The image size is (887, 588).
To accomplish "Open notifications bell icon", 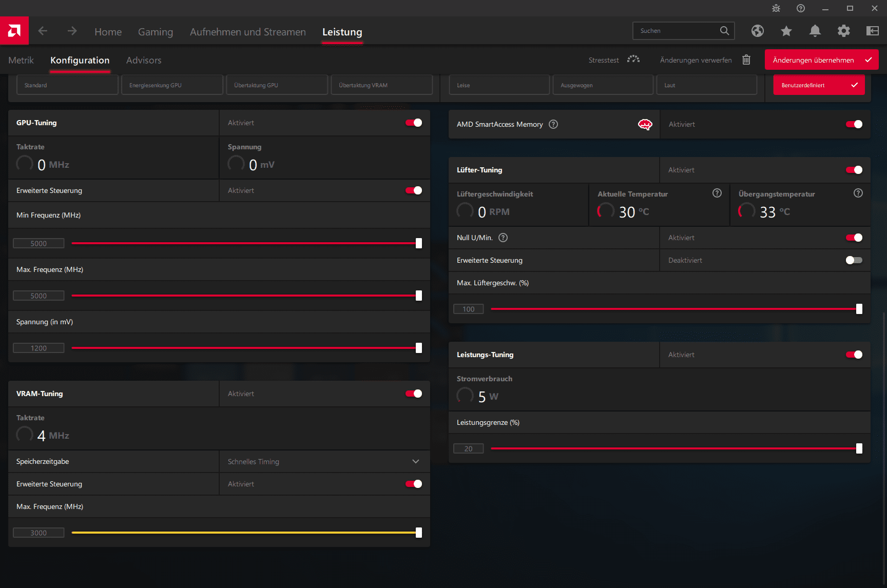I will tap(815, 31).
